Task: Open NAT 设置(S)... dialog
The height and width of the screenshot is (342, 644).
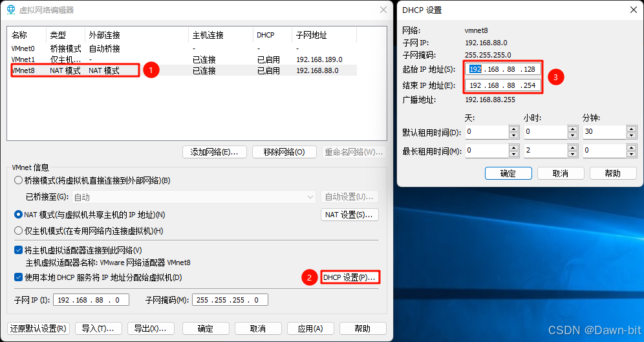Action: pyautogui.click(x=350, y=215)
